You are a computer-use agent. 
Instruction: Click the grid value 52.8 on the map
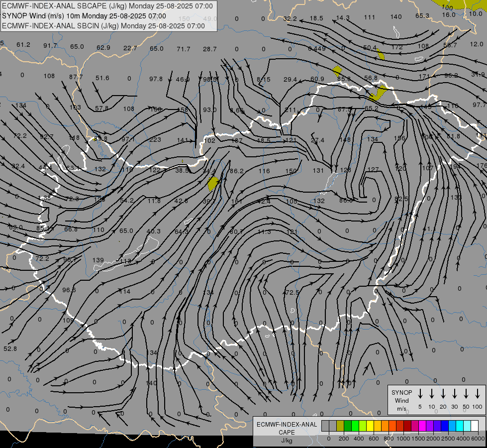[x=10, y=349]
